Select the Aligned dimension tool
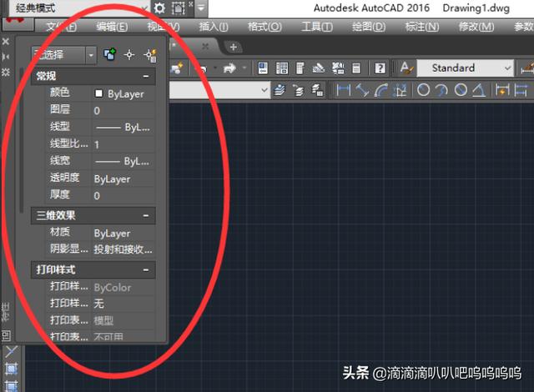The image size is (534, 392). tap(362, 90)
